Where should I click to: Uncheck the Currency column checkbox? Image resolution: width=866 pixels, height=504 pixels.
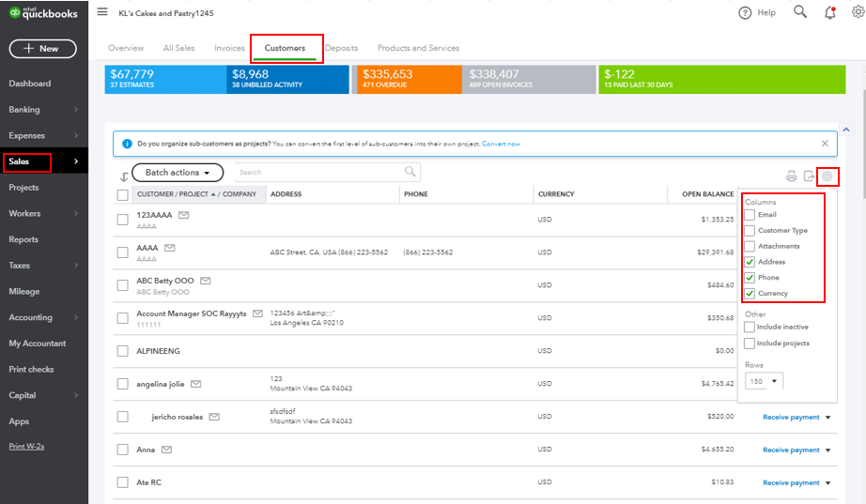point(750,294)
